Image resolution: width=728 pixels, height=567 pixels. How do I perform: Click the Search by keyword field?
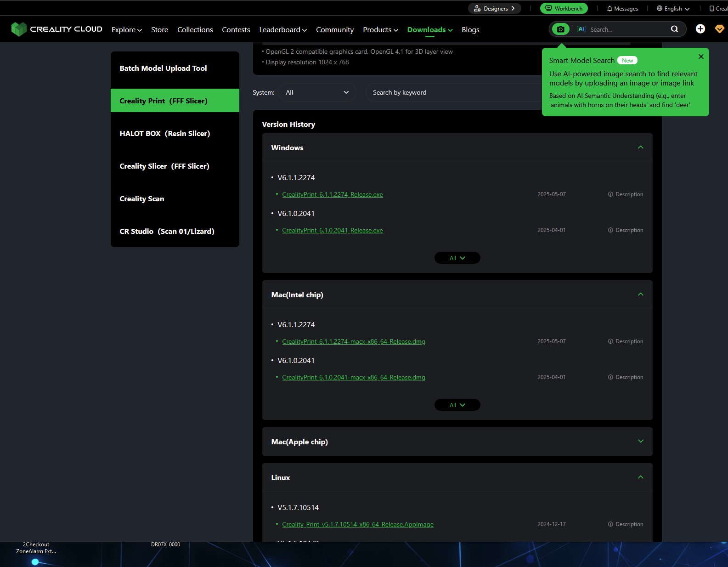point(454,92)
